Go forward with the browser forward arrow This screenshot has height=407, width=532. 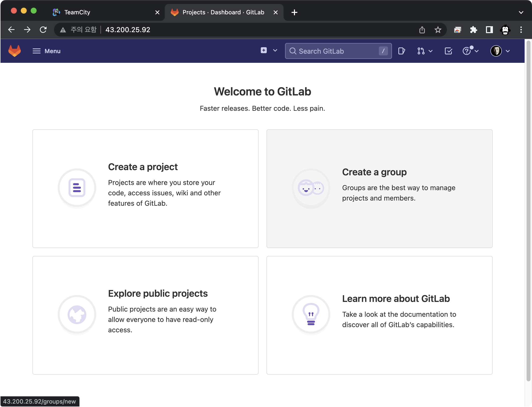pos(27,30)
